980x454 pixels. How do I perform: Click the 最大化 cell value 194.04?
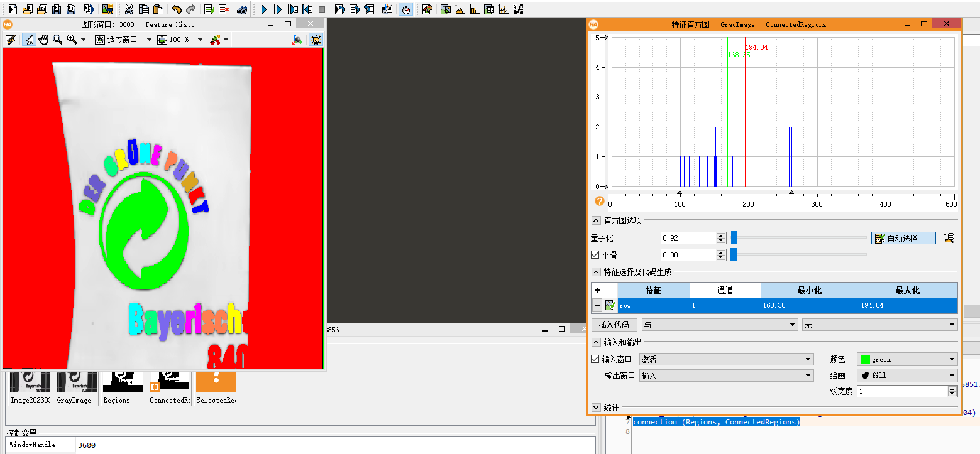pyautogui.click(x=908, y=305)
